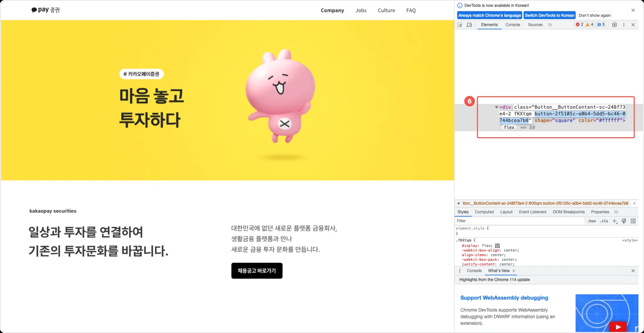Image resolution: width=644 pixels, height=333 pixels.
Task: Toggle the computed styles sidebar icon
Action: click(633, 221)
